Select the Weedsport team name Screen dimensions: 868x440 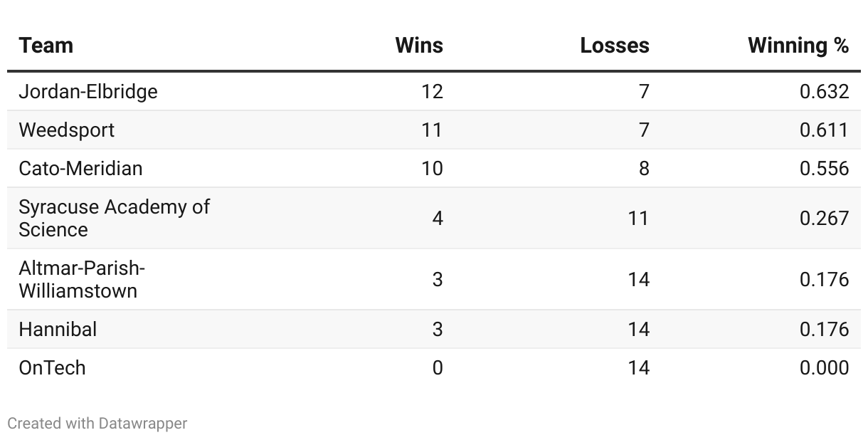tap(67, 130)
